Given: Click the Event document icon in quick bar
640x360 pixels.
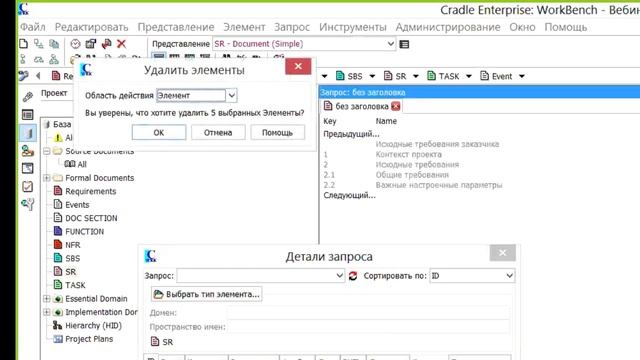Looking at the screenshot, I should 484,76.
